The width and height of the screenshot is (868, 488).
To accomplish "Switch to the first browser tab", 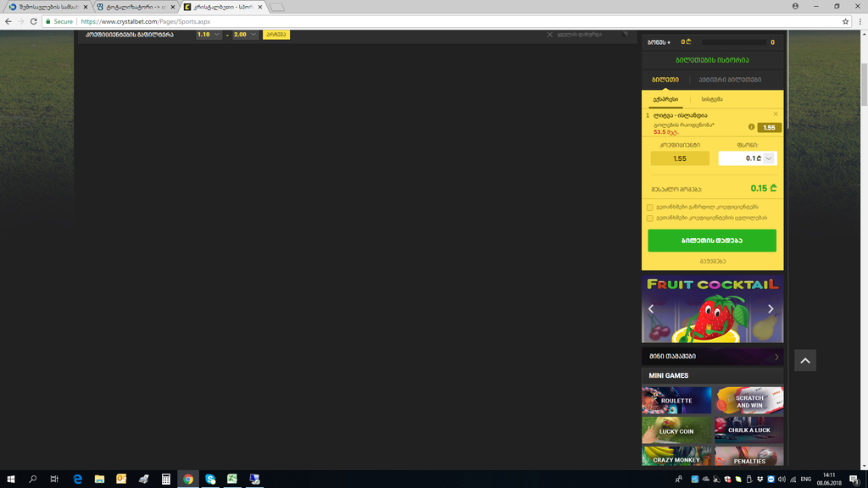I will (x=48, y=7).
